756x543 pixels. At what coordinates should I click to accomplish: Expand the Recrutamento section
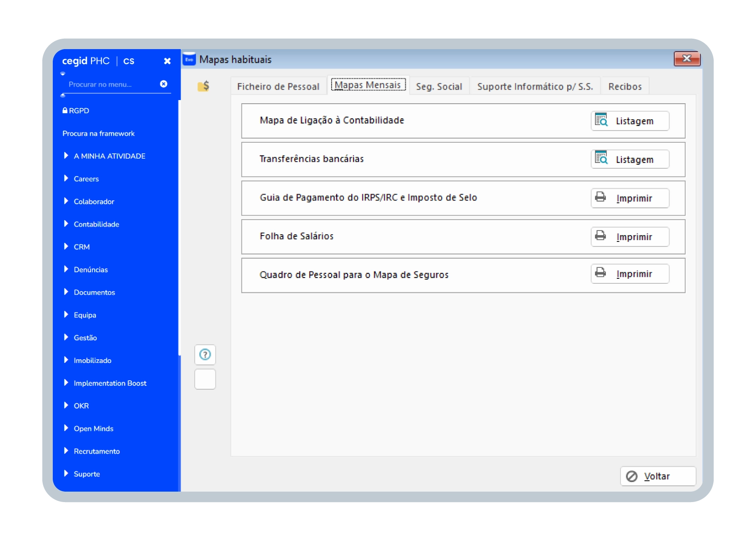91,452
